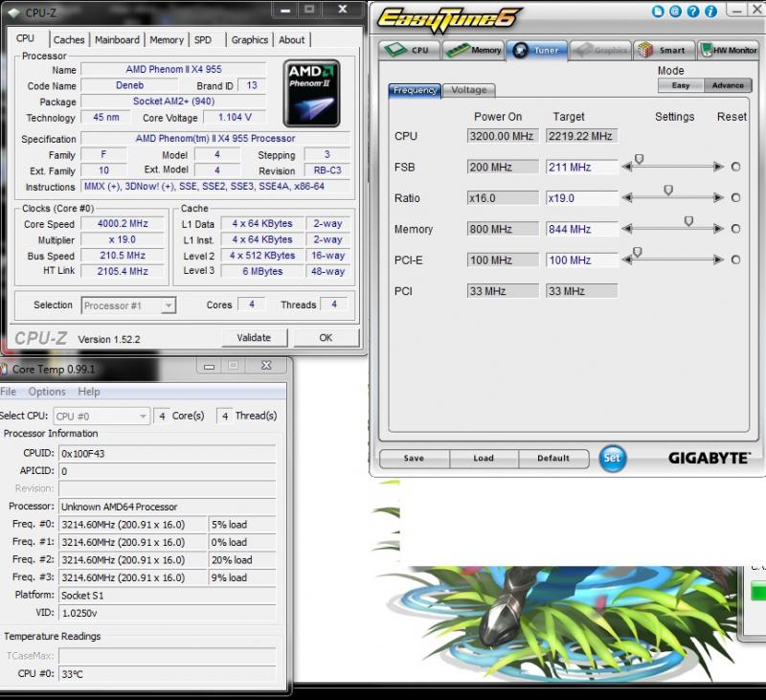Click the Load button in EasyTune6
Viewport: 766px width, 700px height.
click(484, 458)
